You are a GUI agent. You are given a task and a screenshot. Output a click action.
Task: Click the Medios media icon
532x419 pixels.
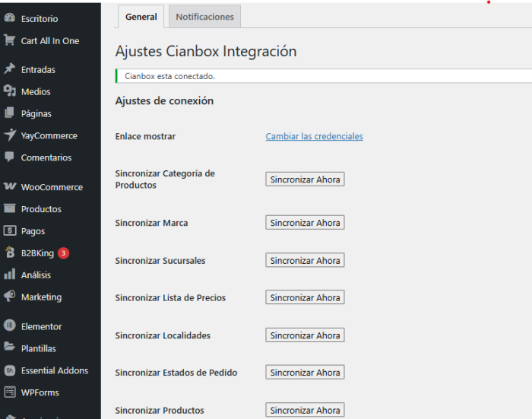tap(9, 91)
